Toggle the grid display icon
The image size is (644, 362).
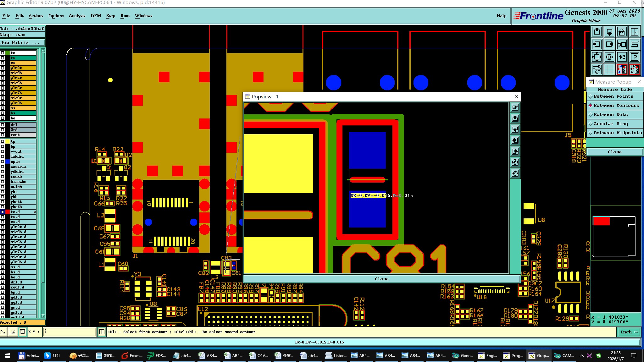pos(609,69)
